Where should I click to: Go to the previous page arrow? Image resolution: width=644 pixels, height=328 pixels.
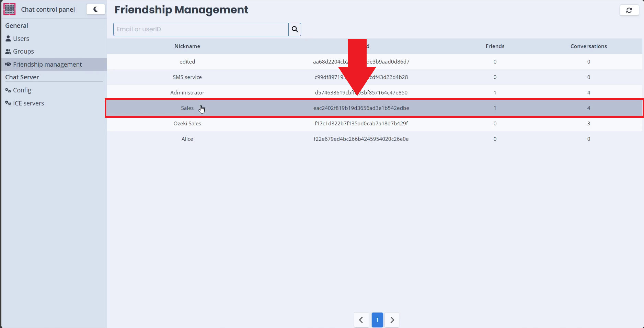(x=361, y=320)
